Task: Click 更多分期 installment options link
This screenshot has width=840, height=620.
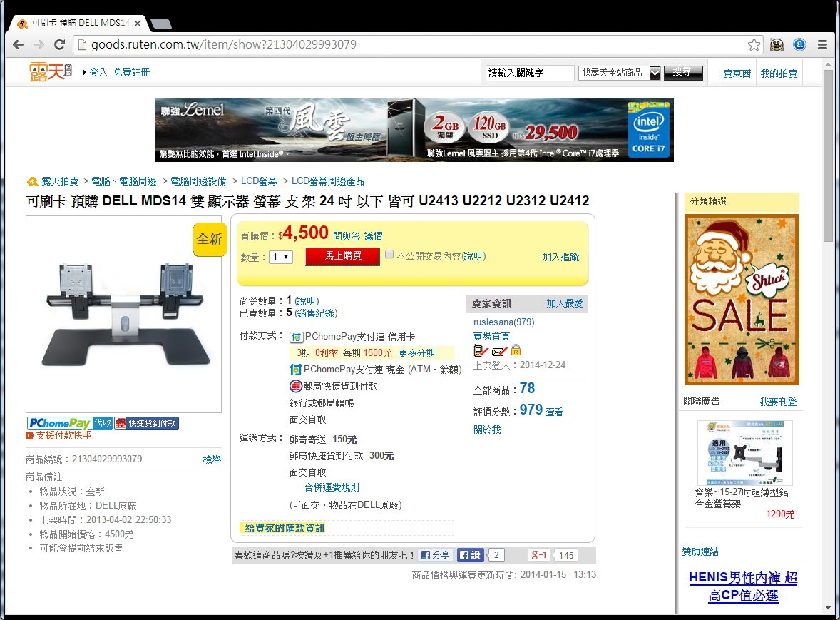Action: (x=416, y=353)
